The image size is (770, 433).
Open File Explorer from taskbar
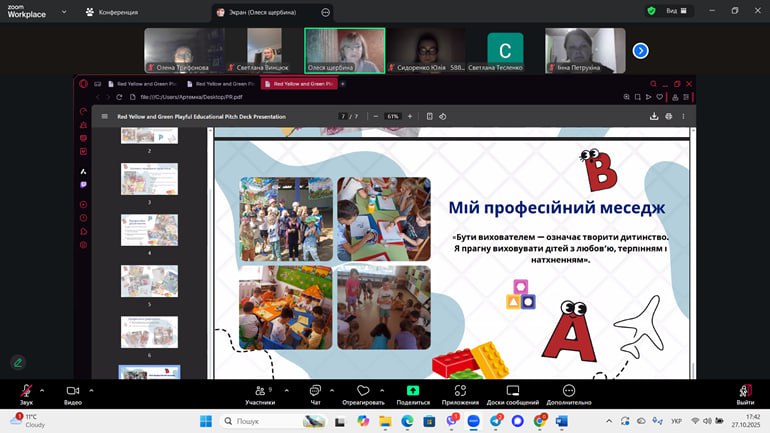385,421
